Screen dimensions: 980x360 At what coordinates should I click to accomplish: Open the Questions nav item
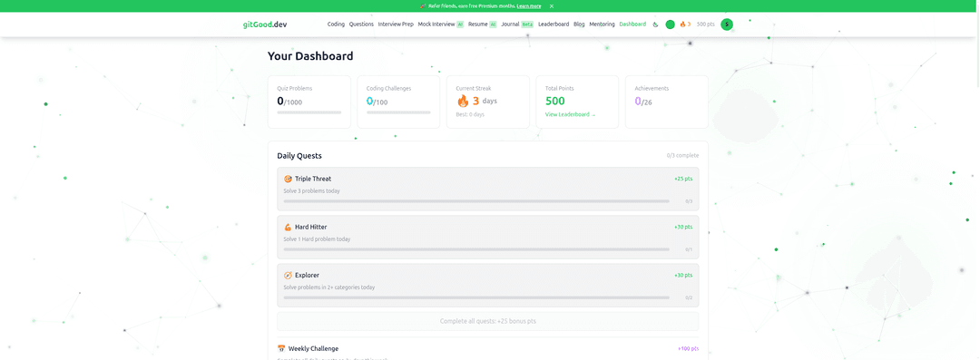click(361, 24)
